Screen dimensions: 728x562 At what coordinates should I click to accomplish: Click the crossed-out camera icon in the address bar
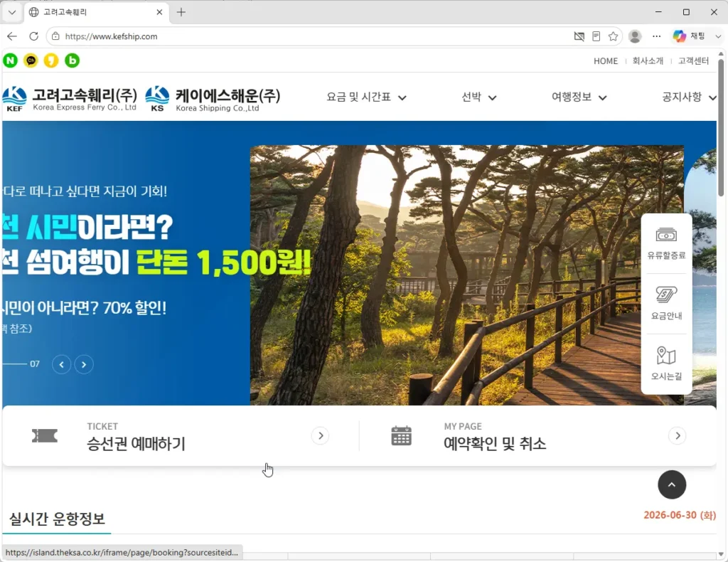579,36
